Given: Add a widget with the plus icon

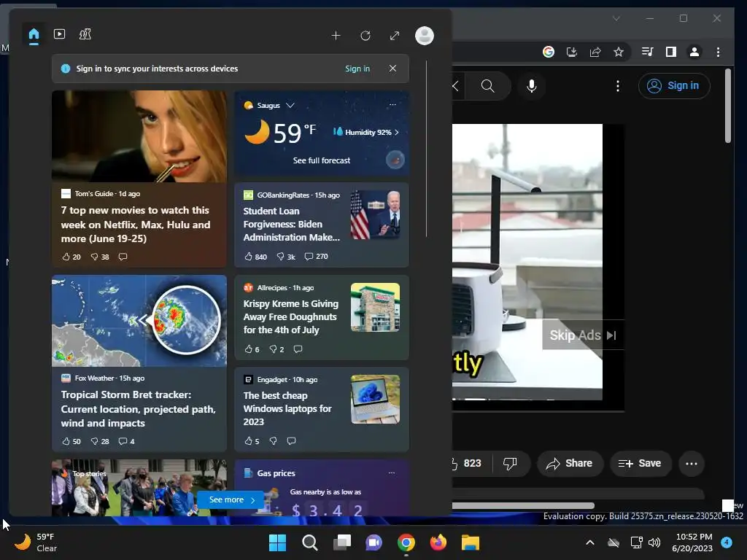Looking at the screenshot, I should (336, 36).
